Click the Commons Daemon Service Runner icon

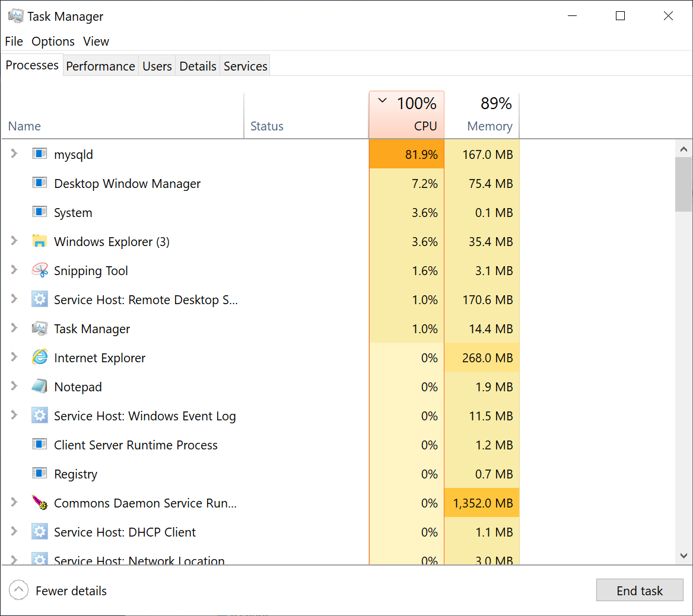(x=39, y=503)
